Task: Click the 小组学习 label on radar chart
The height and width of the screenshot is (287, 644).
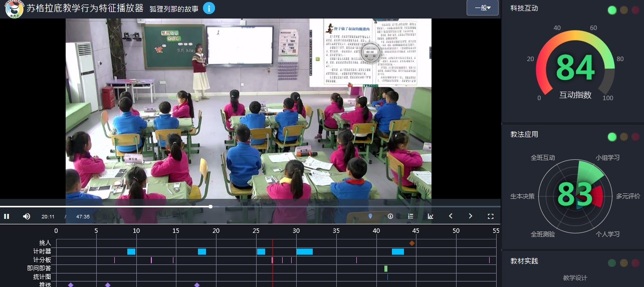Action: tap(607, 157)
